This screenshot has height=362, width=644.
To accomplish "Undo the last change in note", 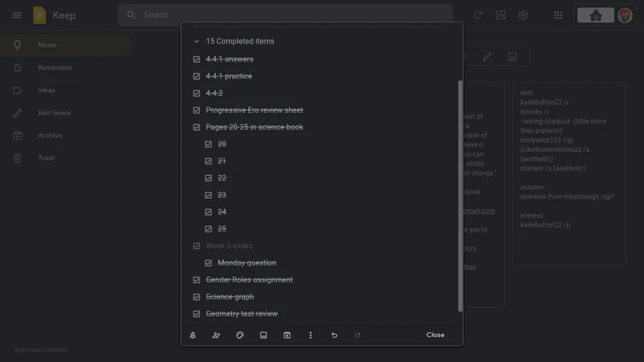I will pyautogui.click(x=334, y=335).
